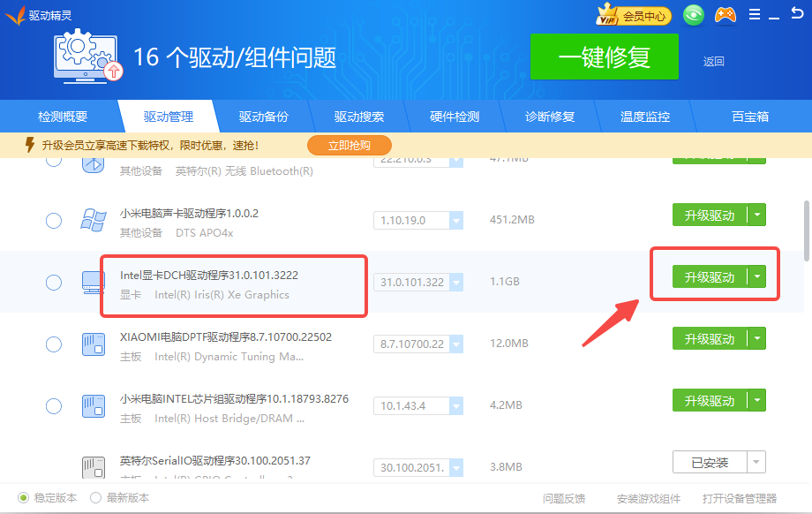Click the sound card driver device icon

tap(94, 221)
